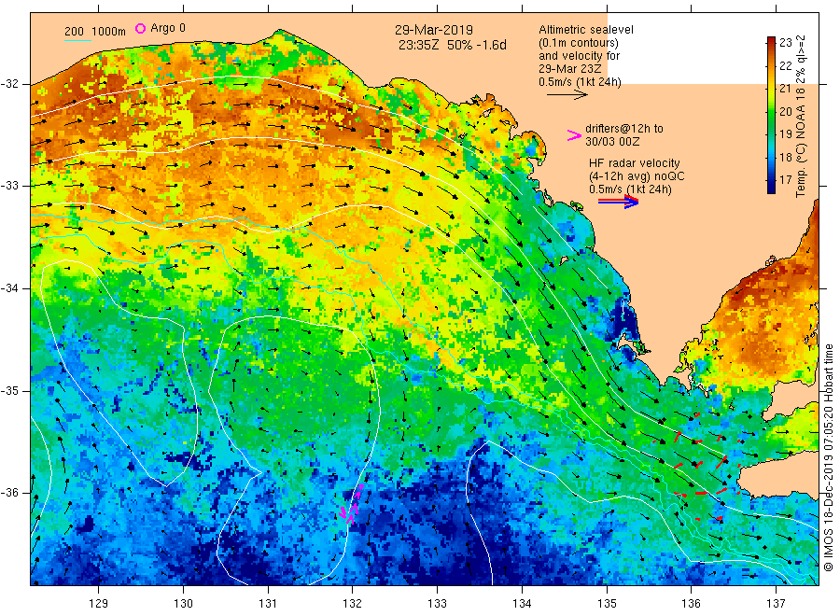
Task: Click the 132 longitude axis label
Action: coord(353,604)
